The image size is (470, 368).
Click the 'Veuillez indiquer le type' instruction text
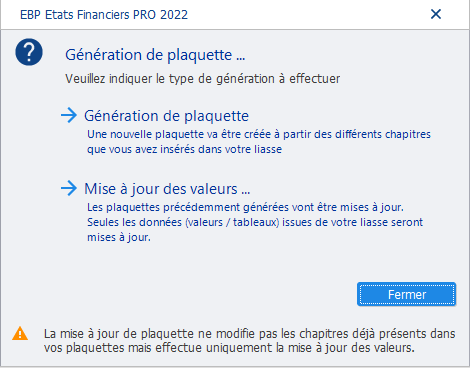(203, 79)
